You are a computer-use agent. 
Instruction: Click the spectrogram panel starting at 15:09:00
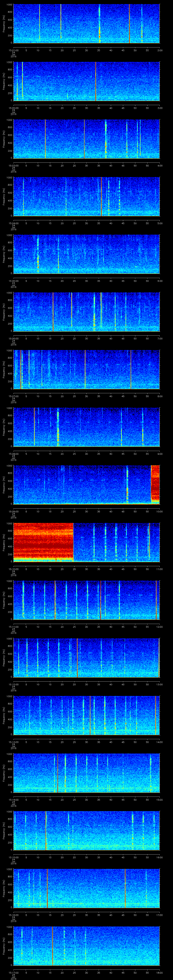87,485
